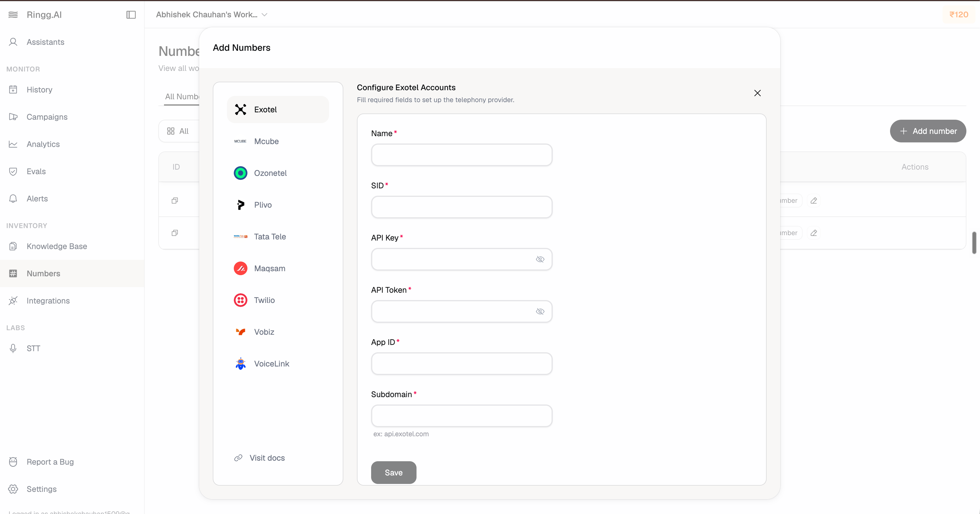
Task: Click the Integrations plug icon
Action: (x=13, y=301)
